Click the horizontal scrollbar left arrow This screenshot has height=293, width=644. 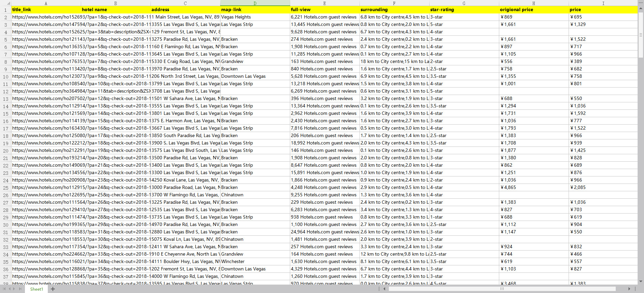(384, 289)
